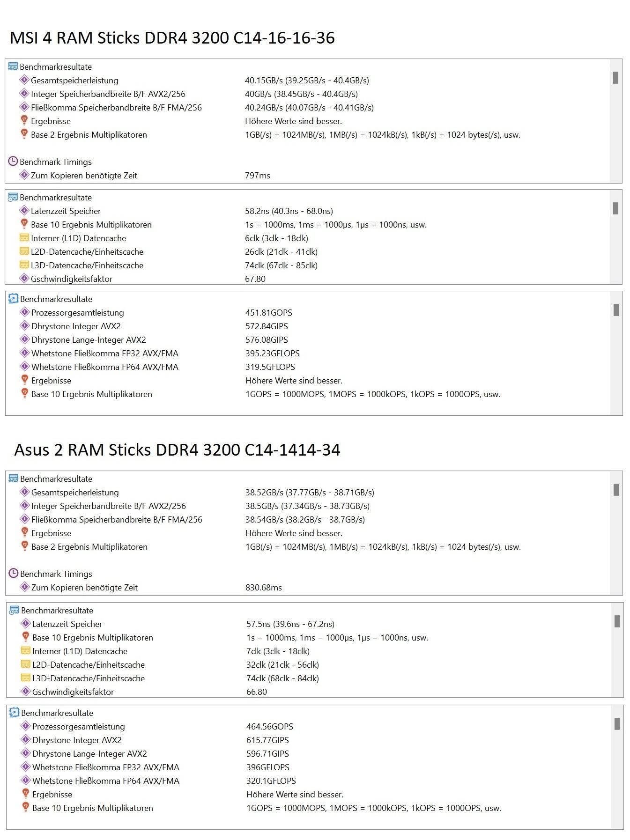Click the scrollbar thumb of the Asus 57.5ns latency panel

coord(617,621)
